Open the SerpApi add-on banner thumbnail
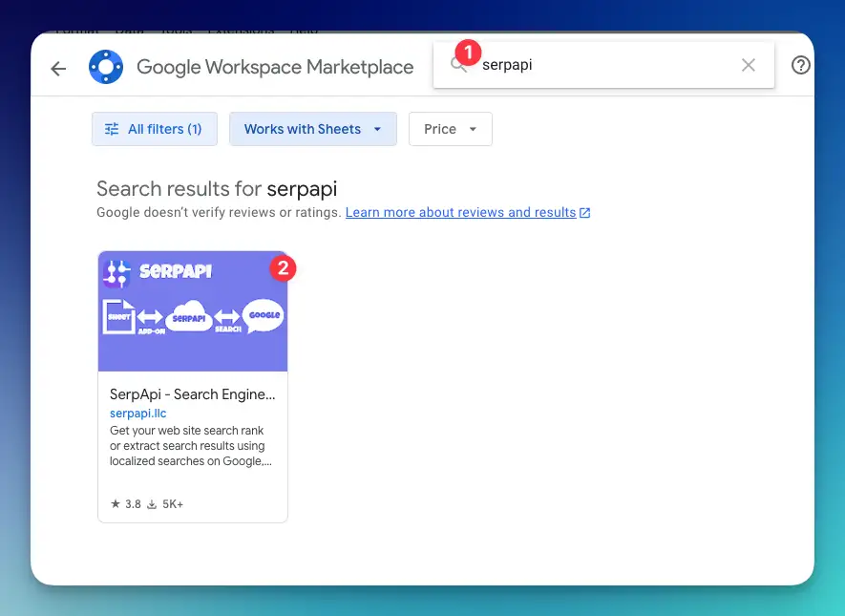 point(193,311)
